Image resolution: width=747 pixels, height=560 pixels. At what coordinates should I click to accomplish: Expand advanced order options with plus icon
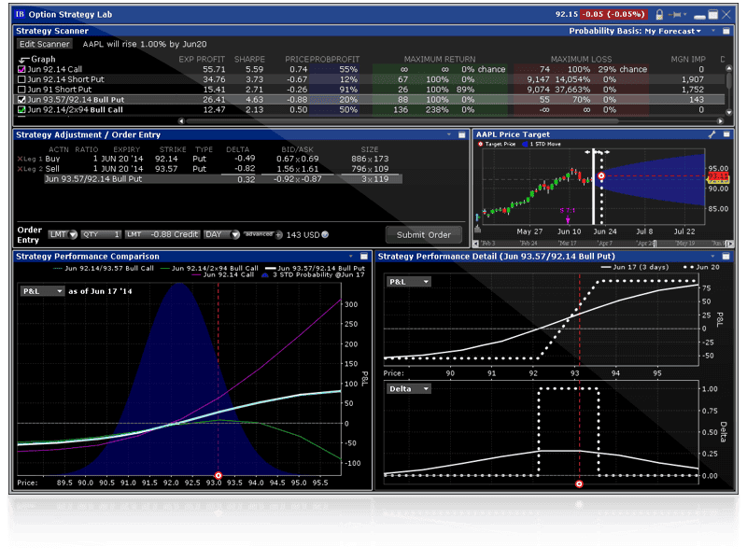coord(278,235)
